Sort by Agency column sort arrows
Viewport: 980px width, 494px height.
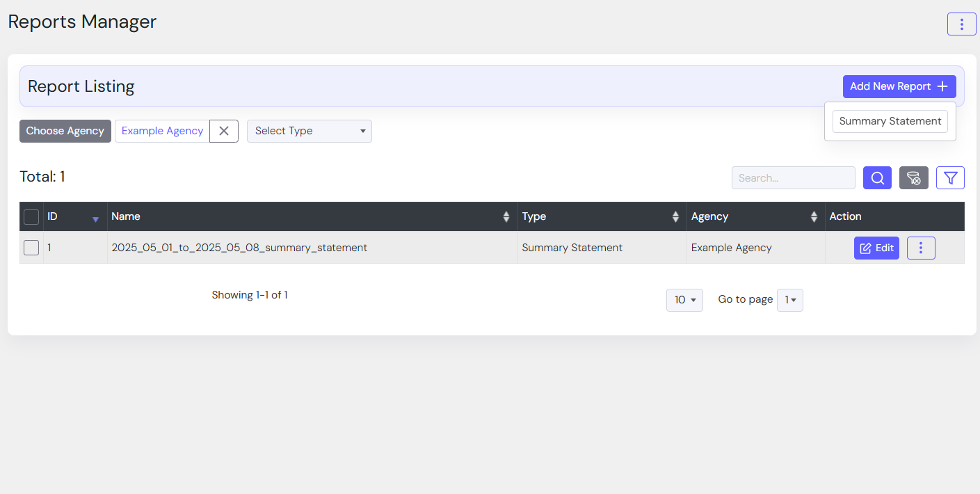pyautogui.click(x=814, y=217)
